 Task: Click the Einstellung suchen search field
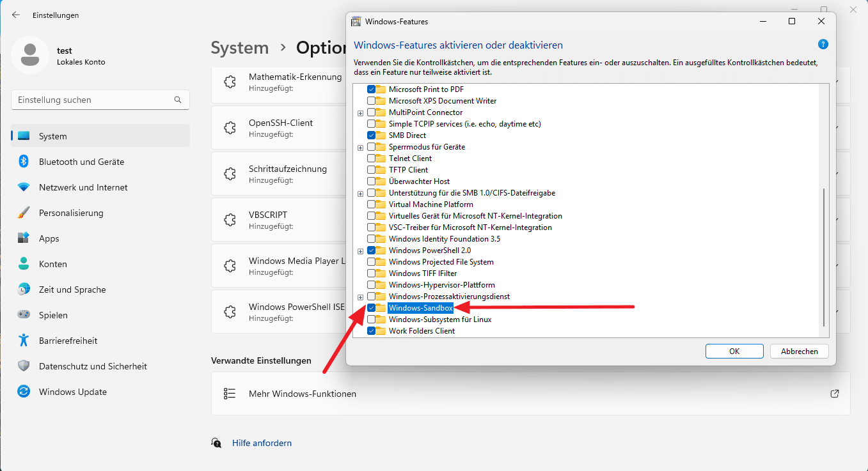tap(100, 100)
